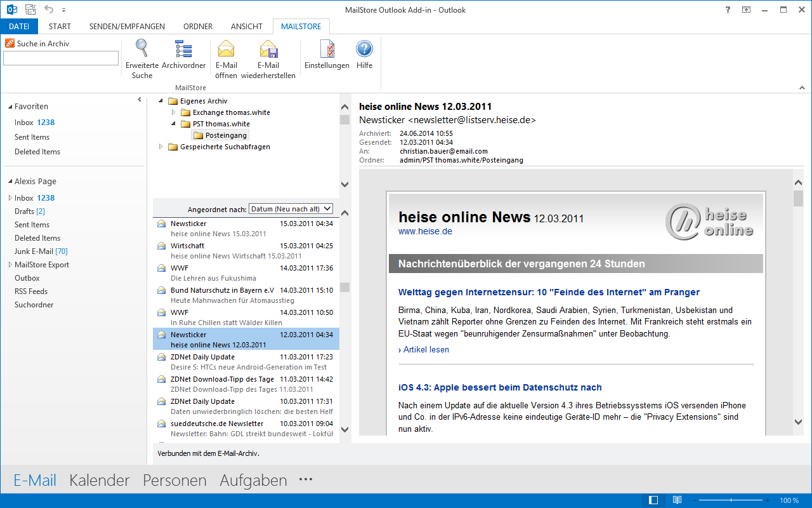The width and height of the screenshot is (812, 508).
Task: Click message list scrollbar down arrow
Action: click(x=345, y=430)
